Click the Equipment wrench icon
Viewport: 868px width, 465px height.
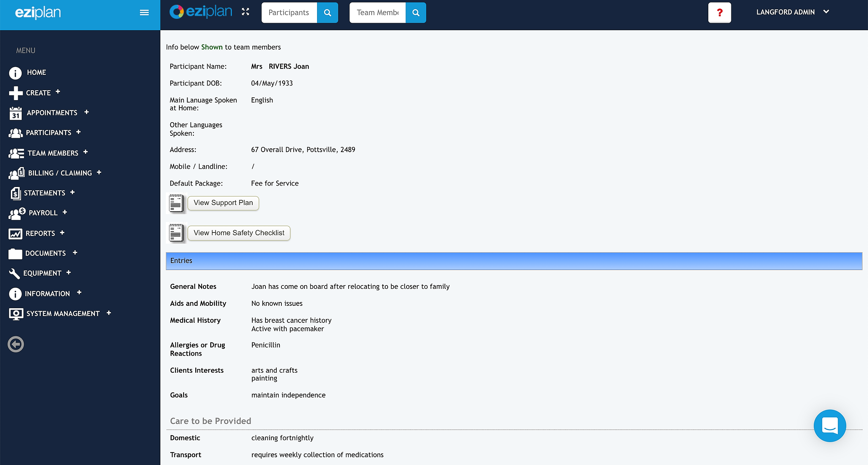click(14, 273)
